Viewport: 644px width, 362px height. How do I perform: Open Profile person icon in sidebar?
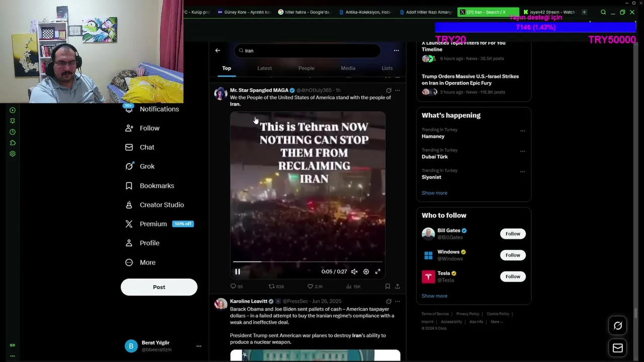click(x=129, y=243)
